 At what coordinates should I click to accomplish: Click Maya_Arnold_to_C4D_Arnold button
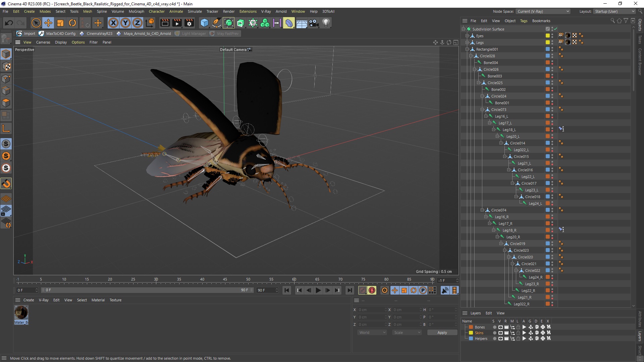pos(144,34)
